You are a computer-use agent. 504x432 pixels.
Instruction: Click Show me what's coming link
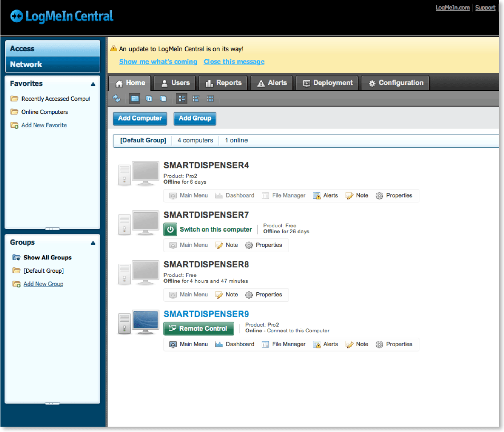click(158, 62)
